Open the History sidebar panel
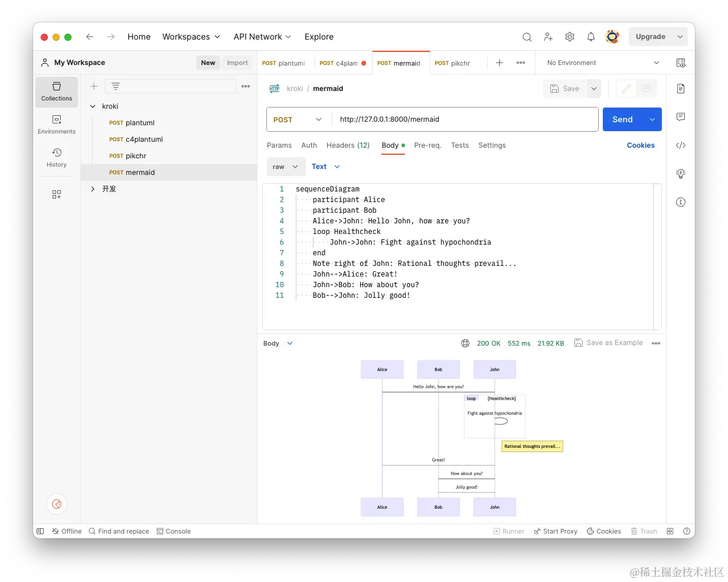This screenshot has width=728, height=582. pyautogui.click(x=57, y=158)
